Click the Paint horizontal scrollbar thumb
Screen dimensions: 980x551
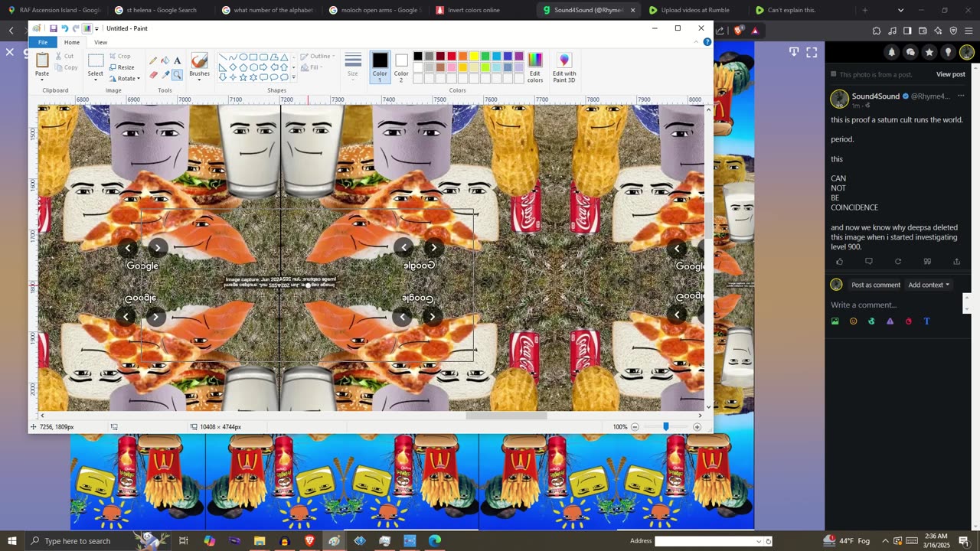(506, 416)
